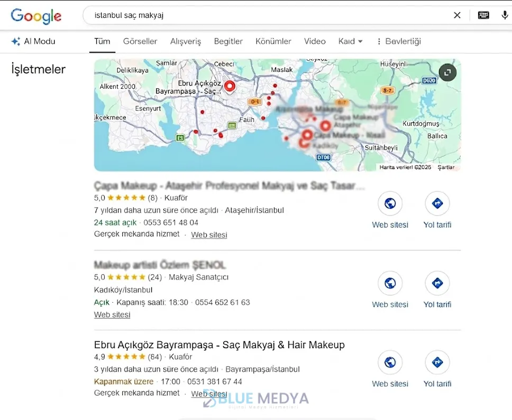Expand the map to full screen
The image size is (512, 420).
click(447, 72)
